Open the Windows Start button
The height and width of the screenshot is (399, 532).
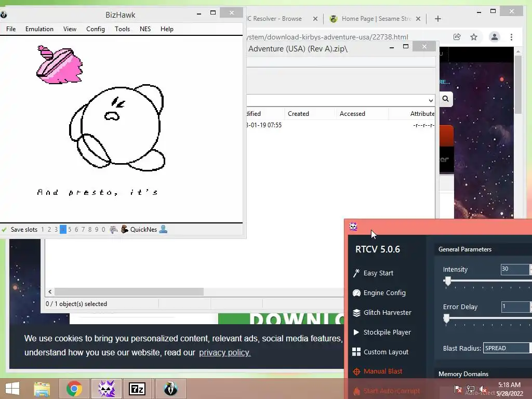click(12, 389)
